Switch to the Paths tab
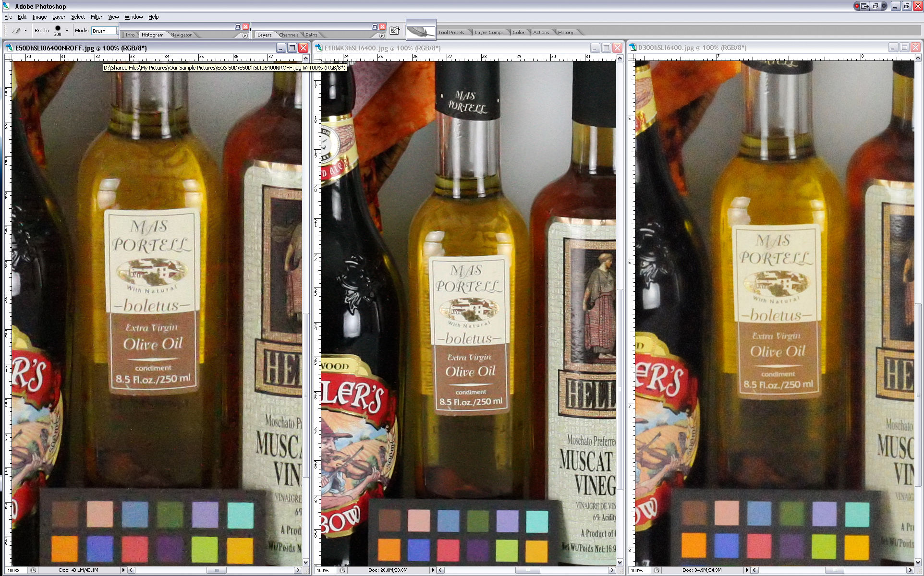The image size is (924, 576). (311, 35)
